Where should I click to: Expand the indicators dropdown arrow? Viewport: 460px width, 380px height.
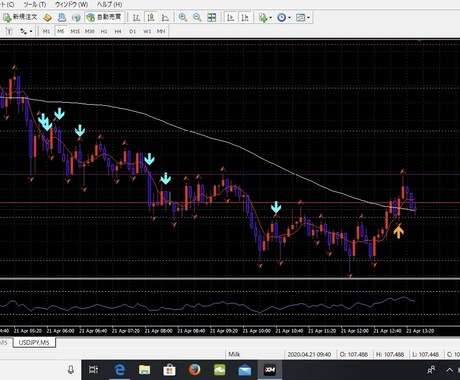click(x=270, y=17)
